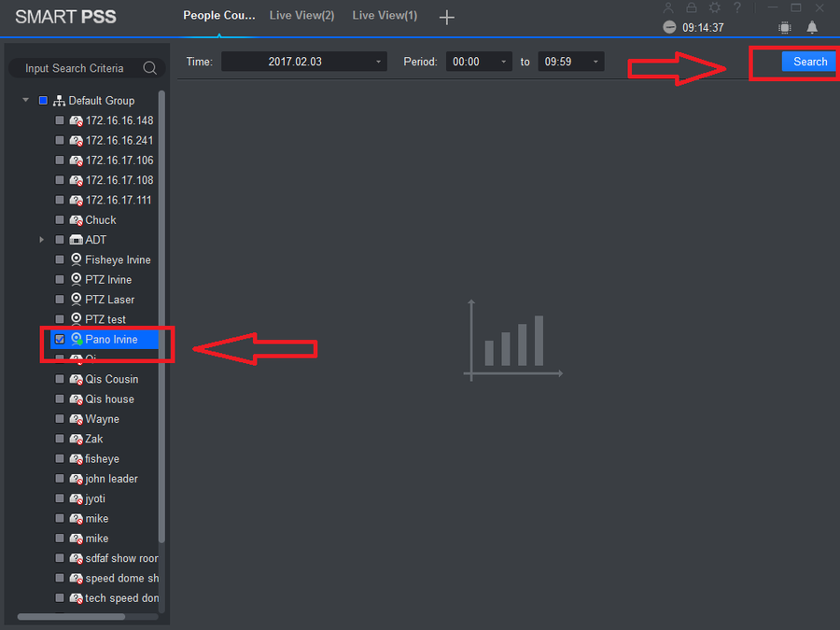
Task: Select the Wayne device label
Action: pos(103,419)
